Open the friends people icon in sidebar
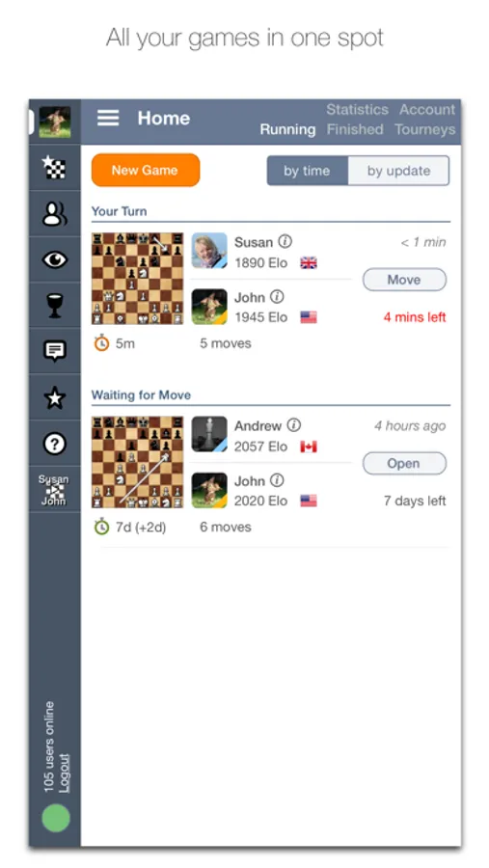Screen dimensions: 489x868 pyautogui.click(x=55, y=214)
